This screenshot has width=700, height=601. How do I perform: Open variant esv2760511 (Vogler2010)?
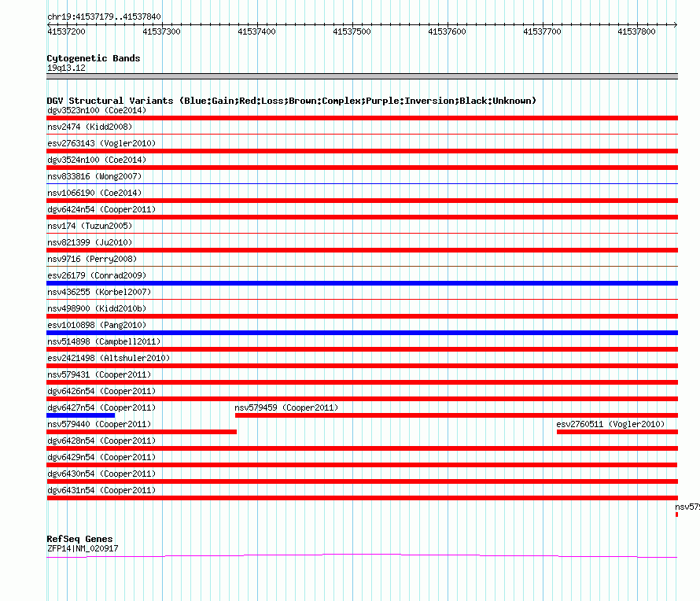point(610,424)
